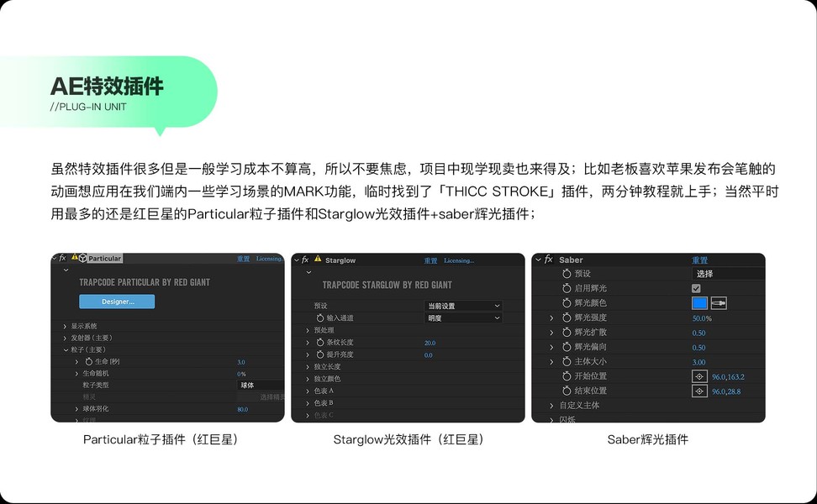Toggle stopwatch for 启用辉光 in Saber

(567, 288)
